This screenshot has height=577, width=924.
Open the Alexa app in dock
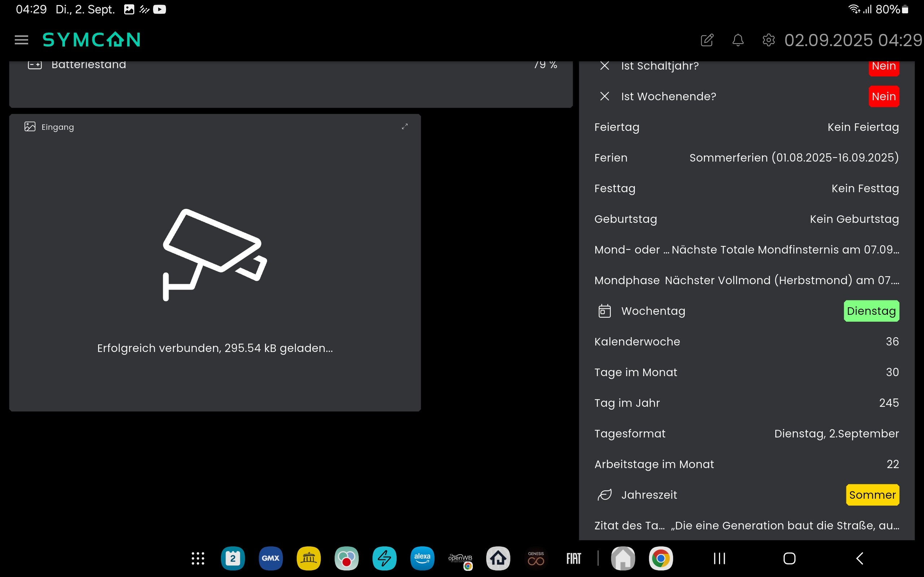pos(422,558)
